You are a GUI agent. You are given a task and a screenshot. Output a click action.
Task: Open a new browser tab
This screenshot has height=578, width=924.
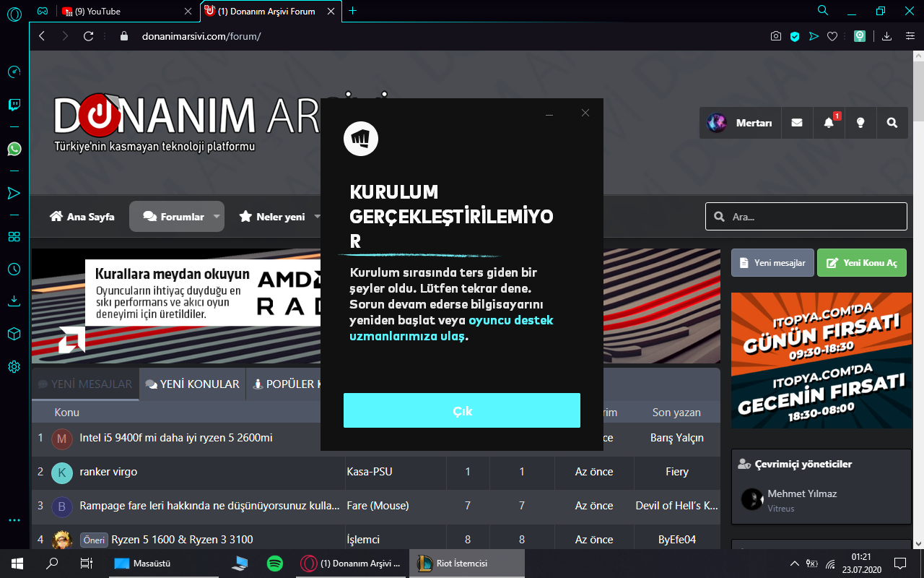tap(352, 11)
